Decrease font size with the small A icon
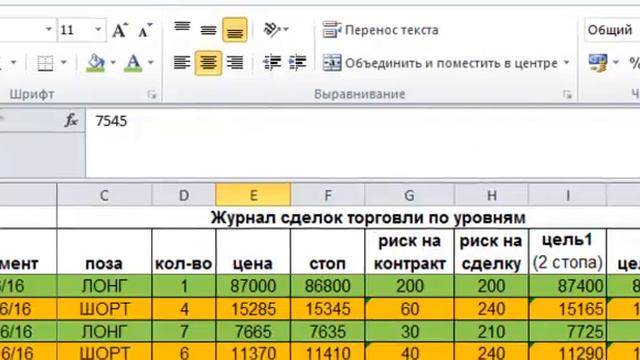 (x=145, y=30)
